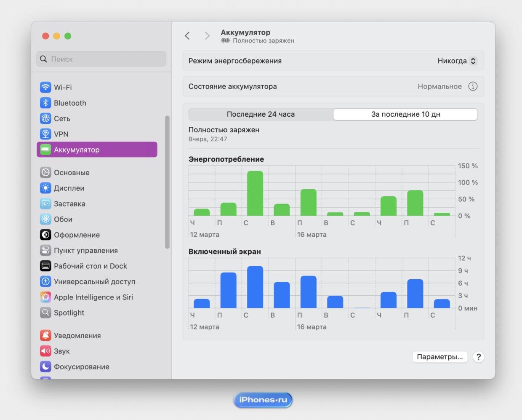Image resolution: width=522 pixels, height=420 pixels.
Task: Click the sidebar vertical scrollbar
Action: coord(167,182)
